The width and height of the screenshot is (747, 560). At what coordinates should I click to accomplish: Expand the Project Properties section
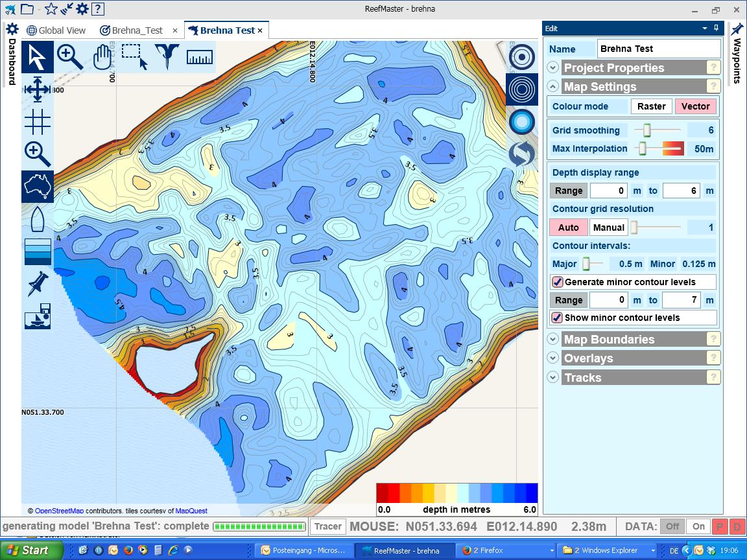tap(552, 67)
